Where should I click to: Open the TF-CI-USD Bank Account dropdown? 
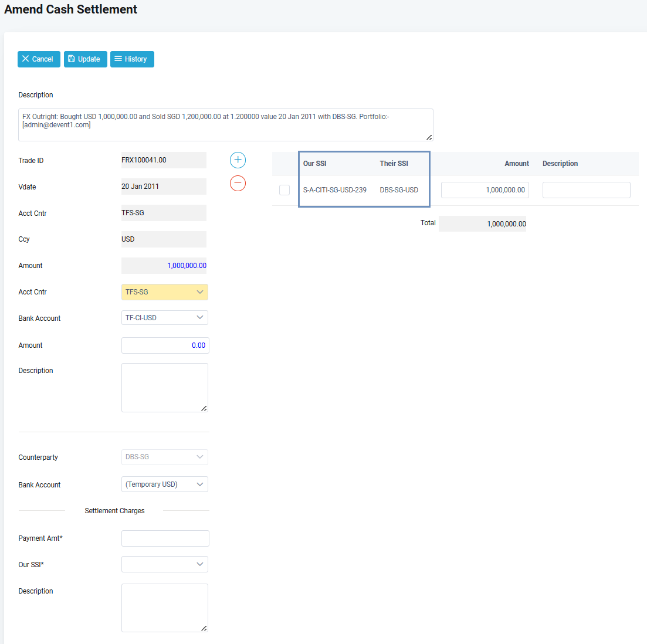(165, 318)
